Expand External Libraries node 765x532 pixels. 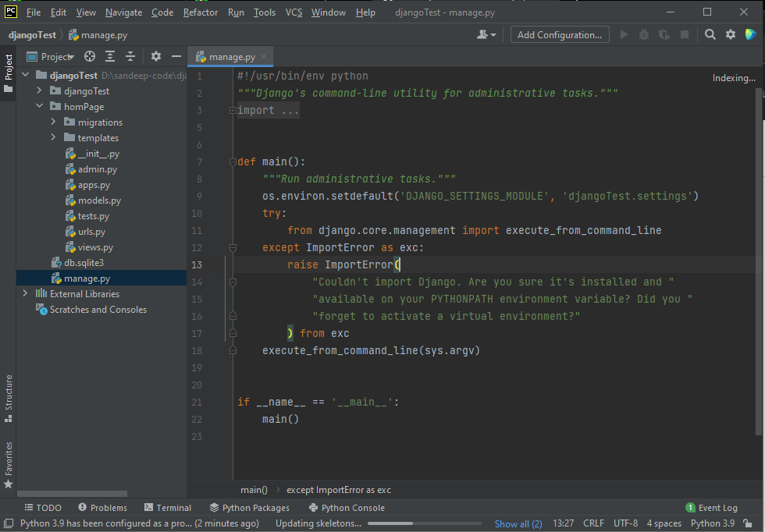point(25,294)
